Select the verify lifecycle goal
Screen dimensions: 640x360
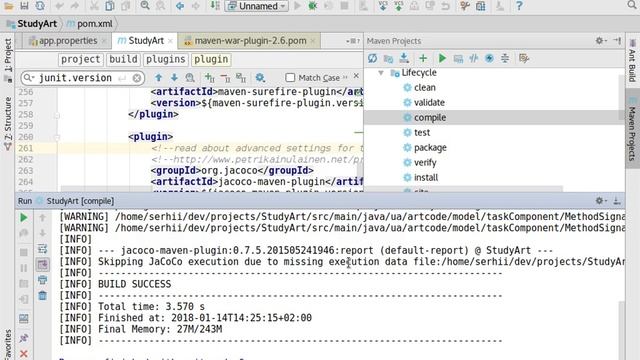pyautogui.click(x=425, y=162)
